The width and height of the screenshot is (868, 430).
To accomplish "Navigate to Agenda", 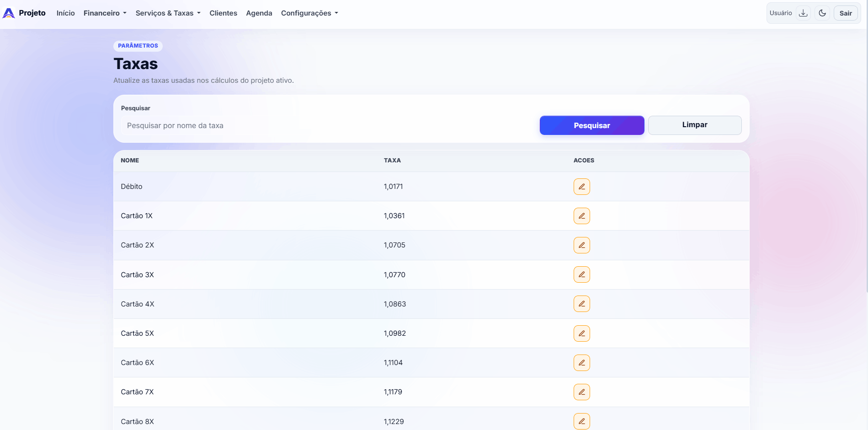I will pos(259,13).
